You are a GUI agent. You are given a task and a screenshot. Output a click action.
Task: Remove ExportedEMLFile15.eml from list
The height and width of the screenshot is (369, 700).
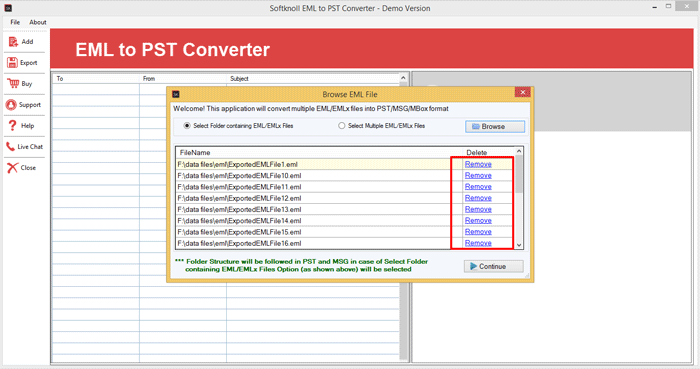click(478, 232)
